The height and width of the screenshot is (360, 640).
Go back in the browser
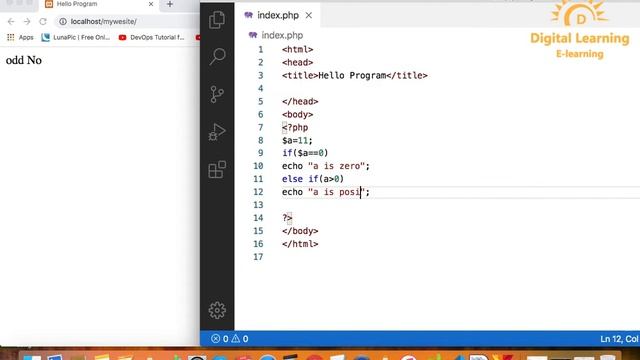(x=11, y=21)
